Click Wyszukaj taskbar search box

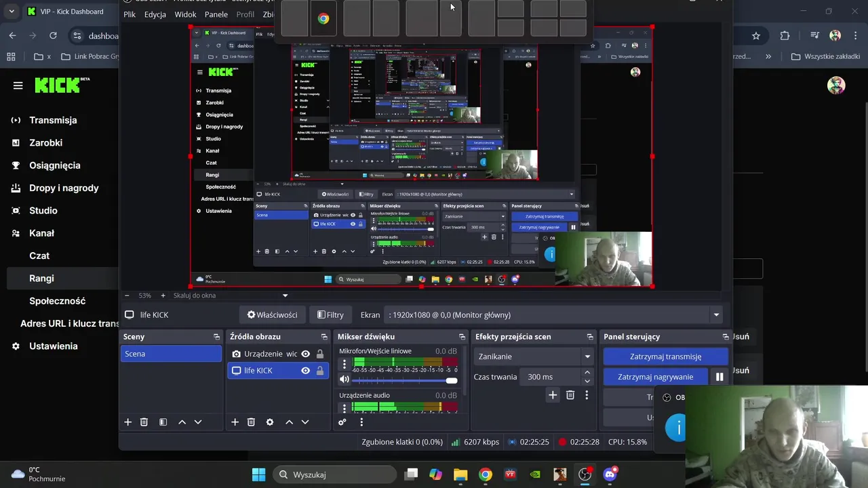pyautogui.click(x=335, y=474)
